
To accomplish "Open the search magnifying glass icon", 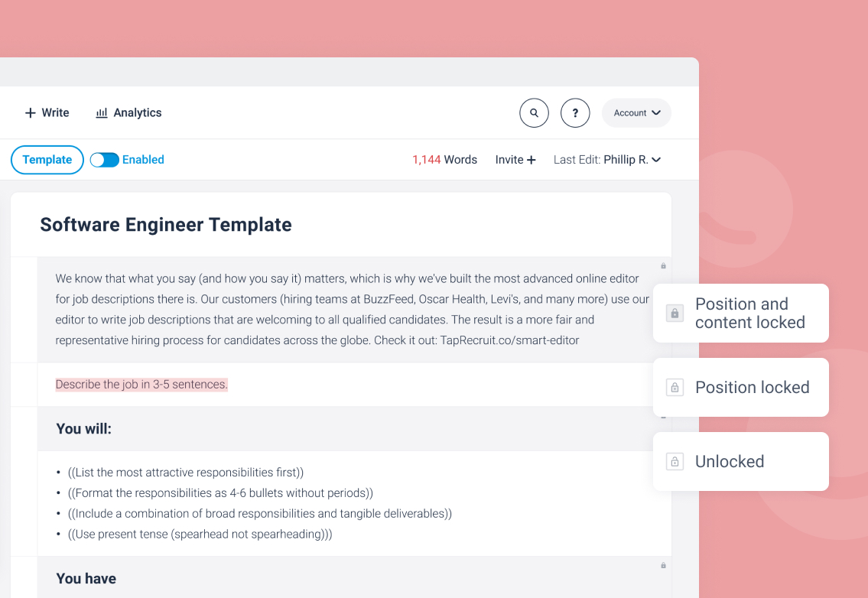I will coord(534,112).
